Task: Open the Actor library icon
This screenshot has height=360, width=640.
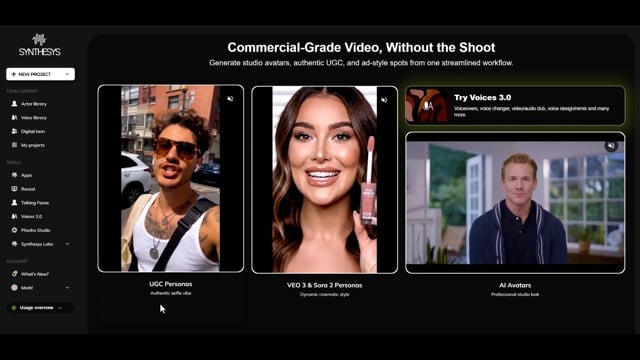Action: click(x=14, y=104)
